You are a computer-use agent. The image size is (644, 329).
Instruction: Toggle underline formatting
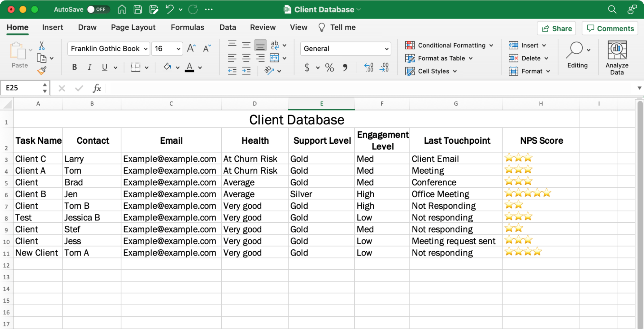tap(104, 67)
